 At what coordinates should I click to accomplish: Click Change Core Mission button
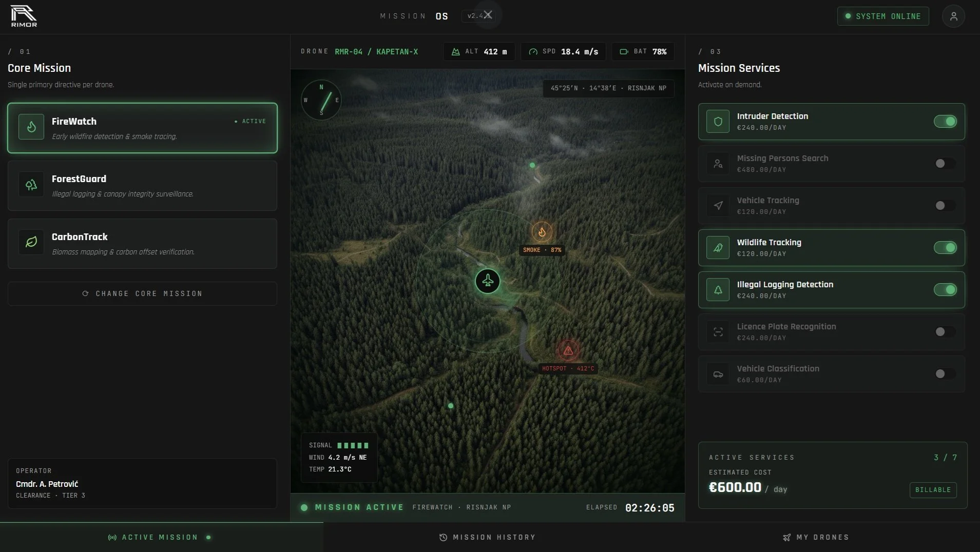[142, 293]
